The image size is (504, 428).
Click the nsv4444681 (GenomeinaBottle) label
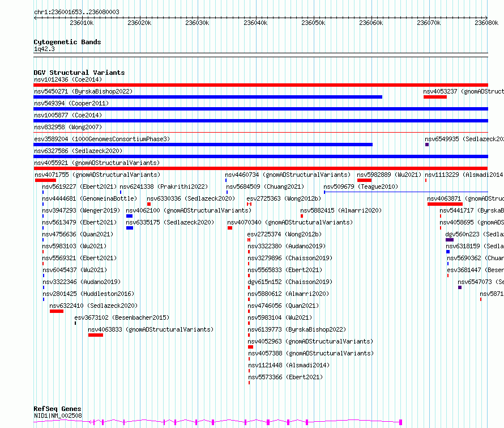(89, 198)
